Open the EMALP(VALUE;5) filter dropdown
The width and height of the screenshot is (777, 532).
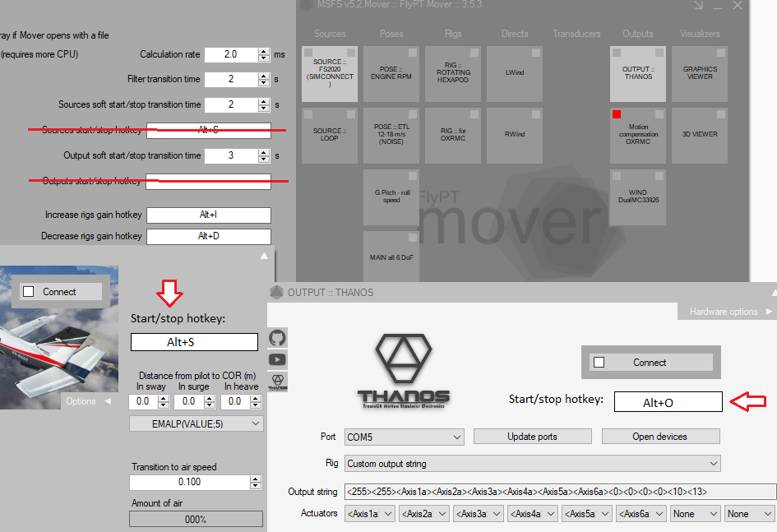click(197, 424)
